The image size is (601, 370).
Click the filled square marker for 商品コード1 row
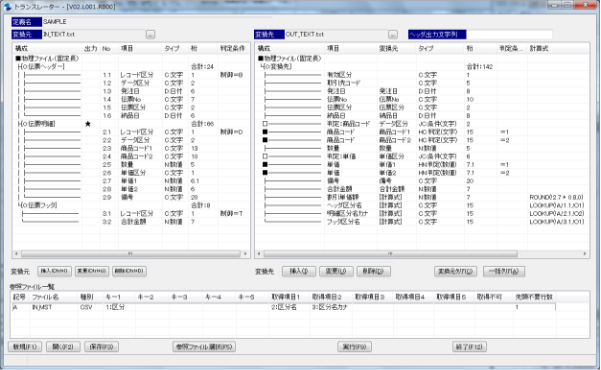(x=265, y=132)
